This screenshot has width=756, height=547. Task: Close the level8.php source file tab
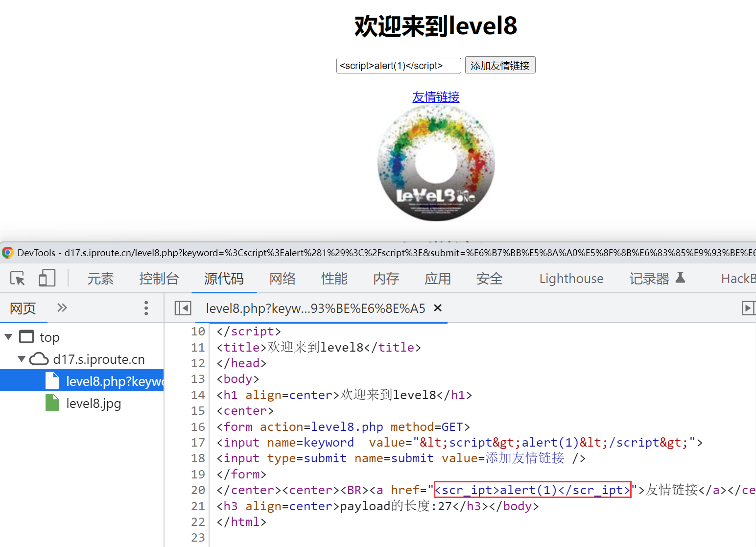(x=438, y=308)
